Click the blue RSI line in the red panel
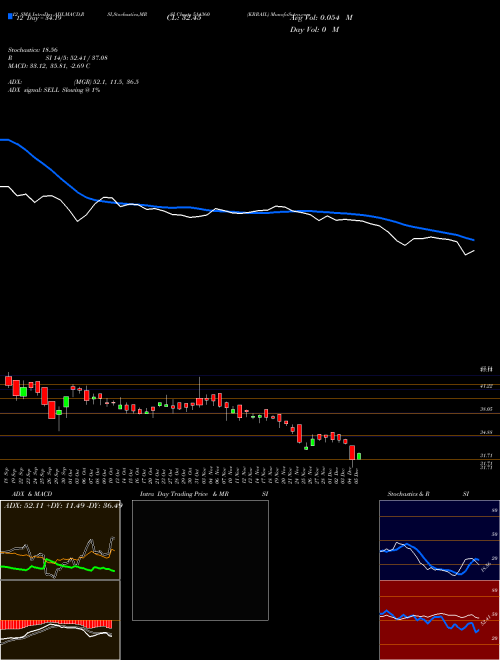 [429, 620]
